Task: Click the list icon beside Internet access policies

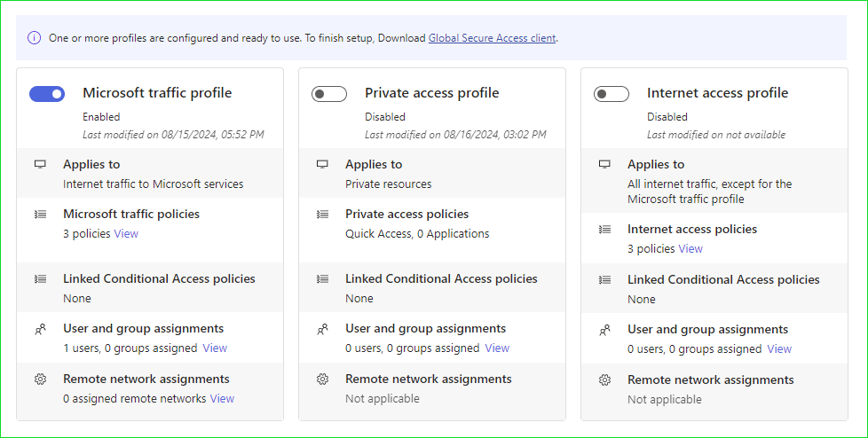Action: coord(605,229)
